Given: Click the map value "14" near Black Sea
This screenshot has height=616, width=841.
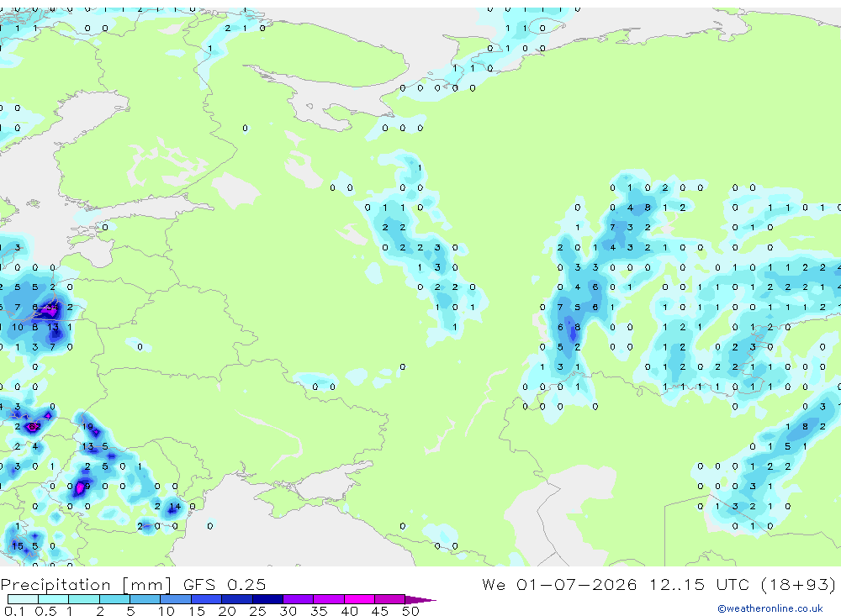Looking at the screenshot, I should coord(175,506).
